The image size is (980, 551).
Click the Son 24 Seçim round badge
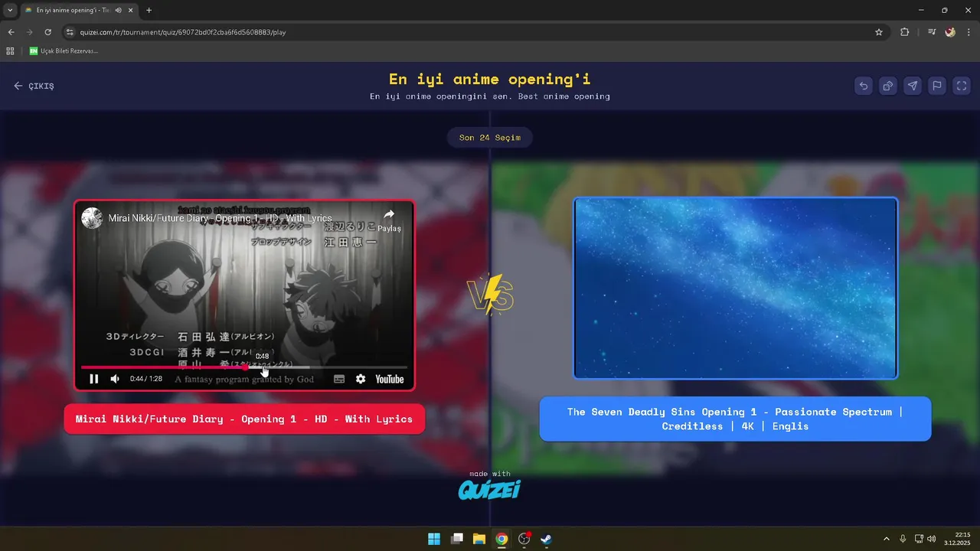tap(490, 138)
